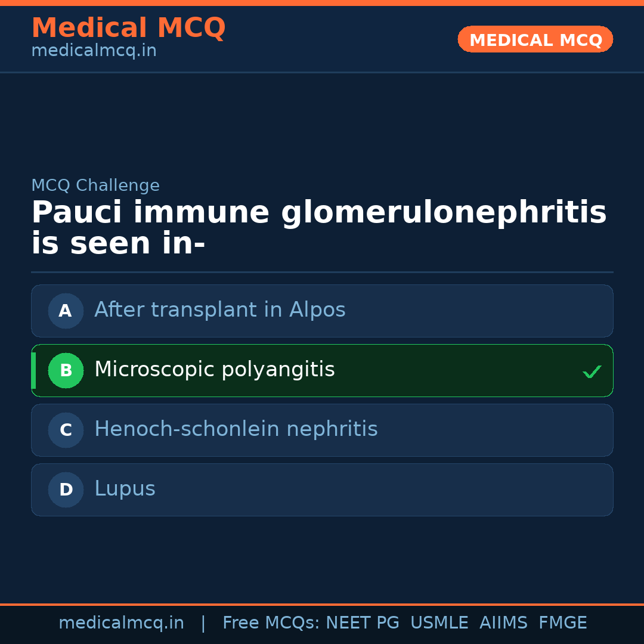The height and width of the screenshot is (644, 644).
Task: Click the green checkmark on option B
Action: pyautogui.click(x=592, y=372)
